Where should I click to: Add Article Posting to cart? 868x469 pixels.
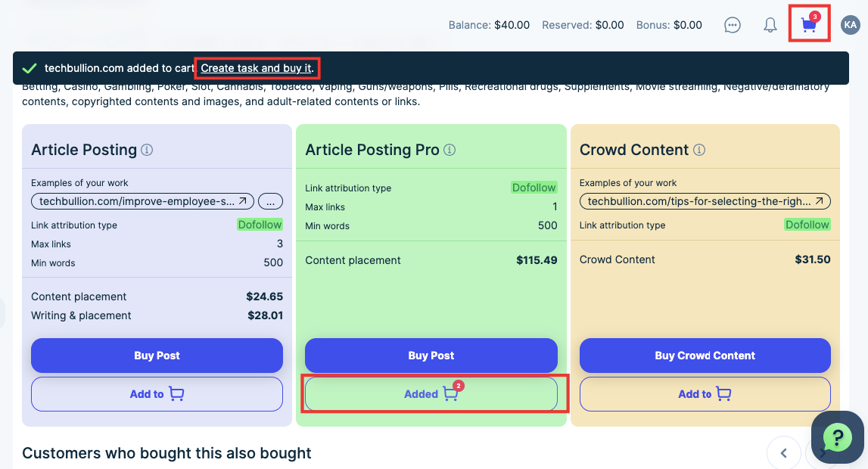point(157,394)
